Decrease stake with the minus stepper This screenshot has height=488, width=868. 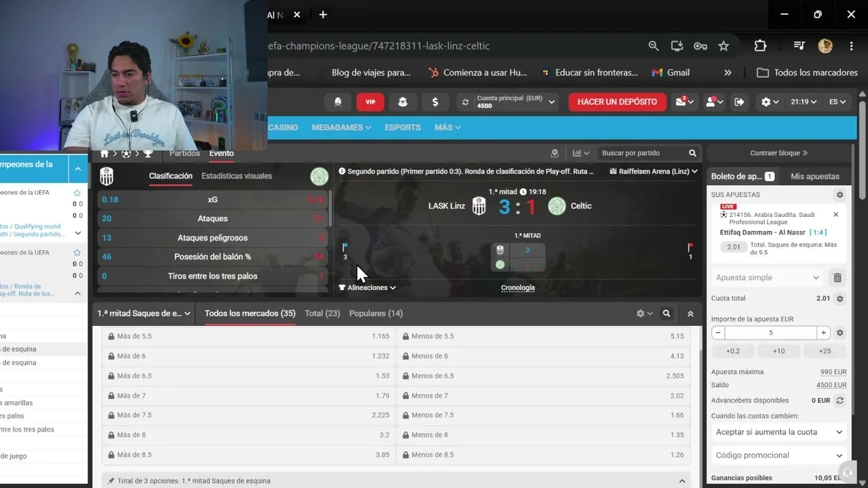(x=718, y=333)
